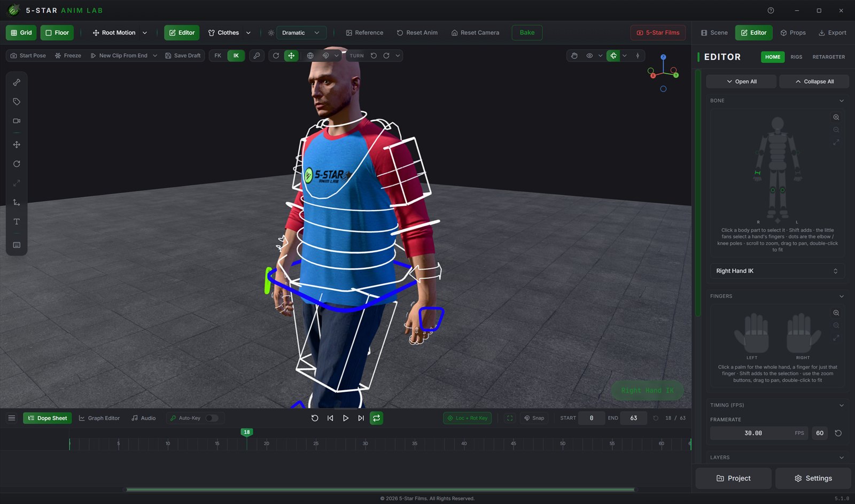Click the END frame field
This screenshot has width=855, height=504.
634,418
